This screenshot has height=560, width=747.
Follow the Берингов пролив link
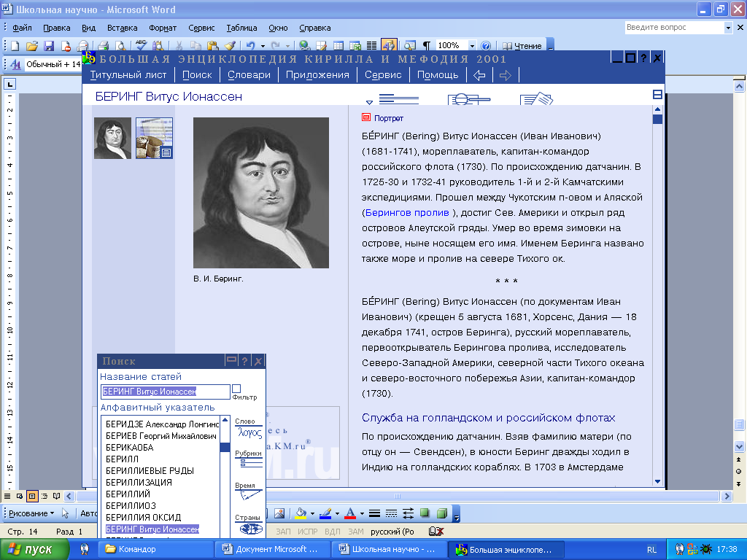point(407,212)
